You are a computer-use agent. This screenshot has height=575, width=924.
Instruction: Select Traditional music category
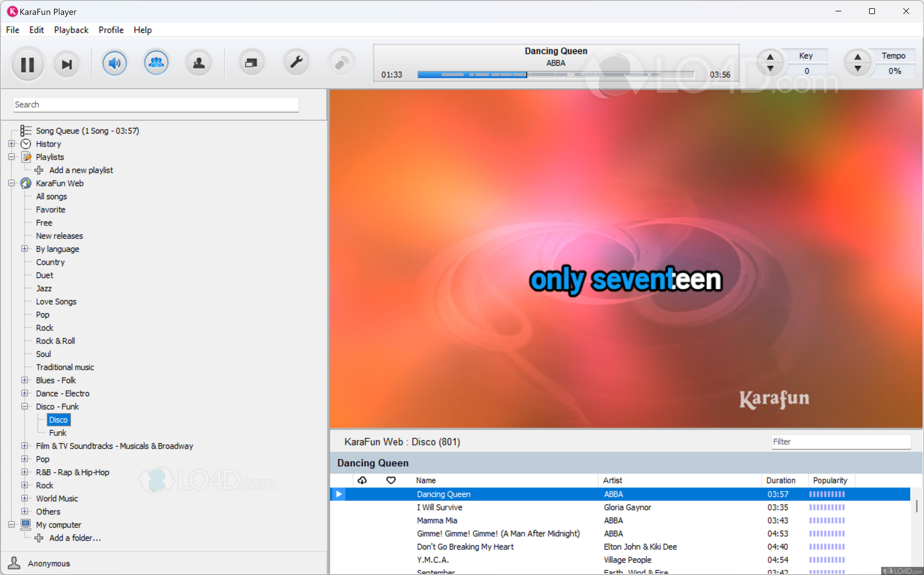point(65,367)
